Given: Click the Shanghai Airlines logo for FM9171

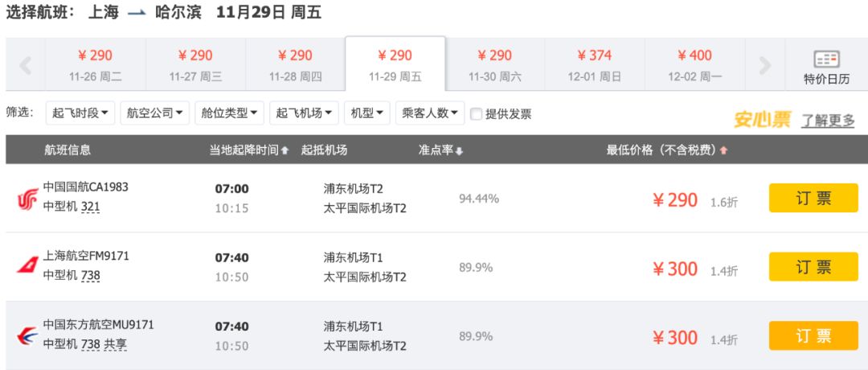Looking at the screenshot, I should tap(27, 265).
